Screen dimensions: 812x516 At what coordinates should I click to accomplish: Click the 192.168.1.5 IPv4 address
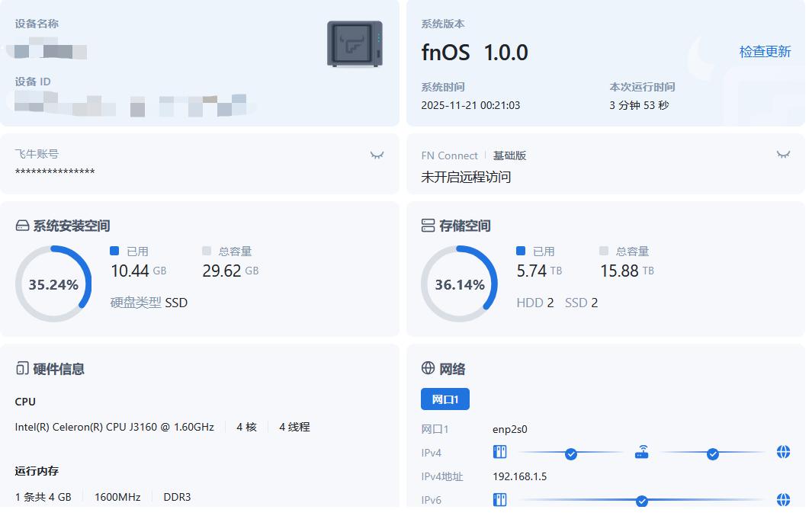tap(519, 477)
